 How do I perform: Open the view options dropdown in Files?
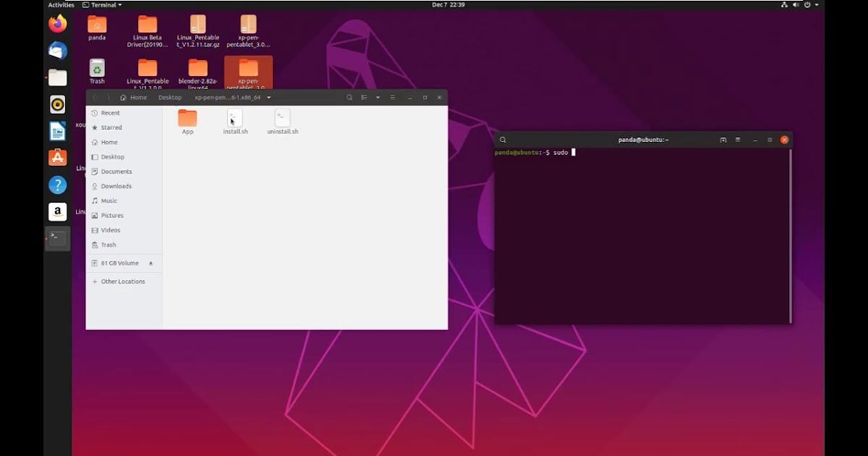377,98
